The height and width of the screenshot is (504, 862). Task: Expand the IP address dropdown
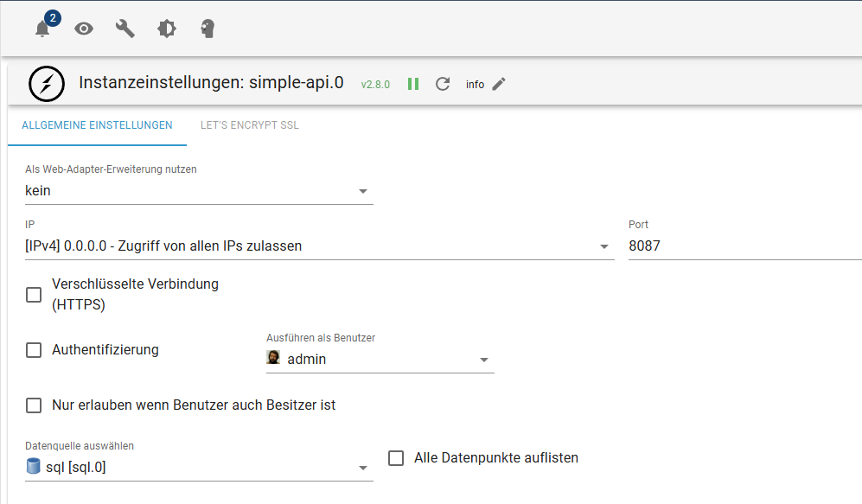tap(319, 246)
